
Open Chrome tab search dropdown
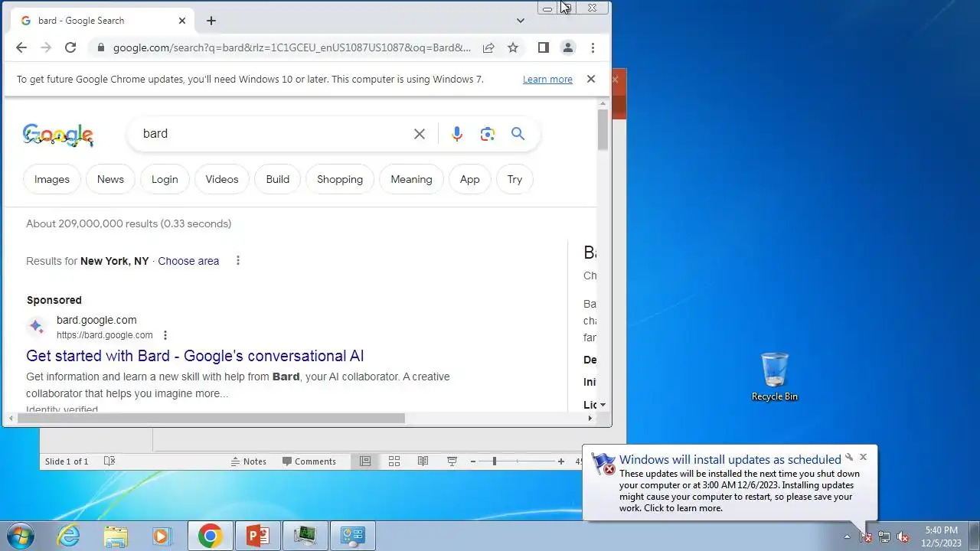(521, 21)
